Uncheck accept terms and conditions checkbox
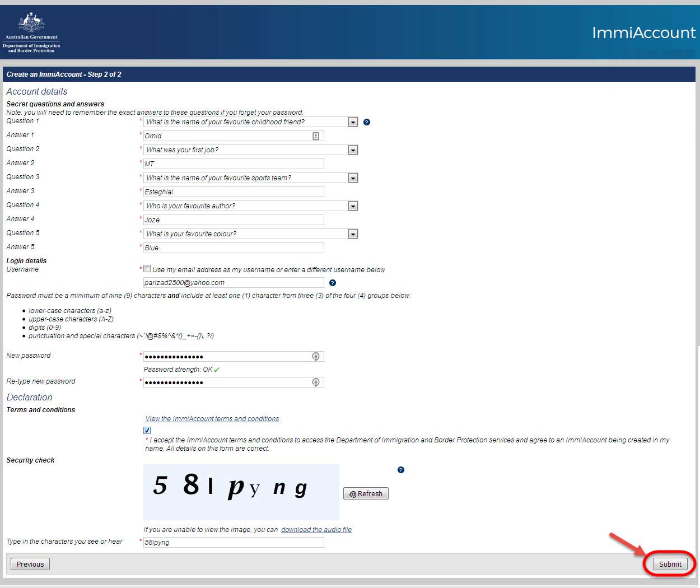 147,430
